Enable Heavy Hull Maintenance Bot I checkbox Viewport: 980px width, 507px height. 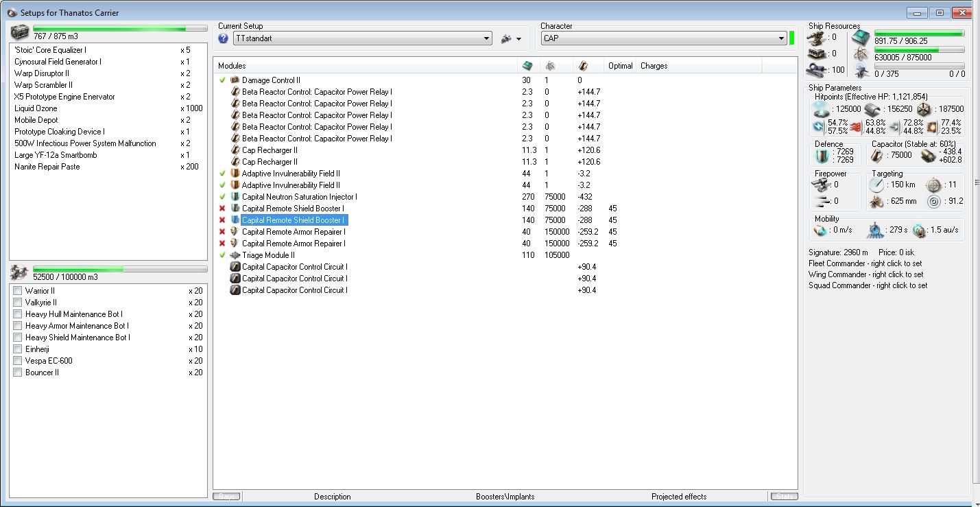coord(18,314)
